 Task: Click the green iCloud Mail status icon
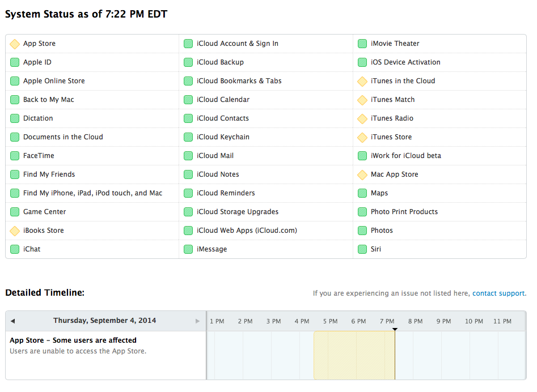point(188,156)
